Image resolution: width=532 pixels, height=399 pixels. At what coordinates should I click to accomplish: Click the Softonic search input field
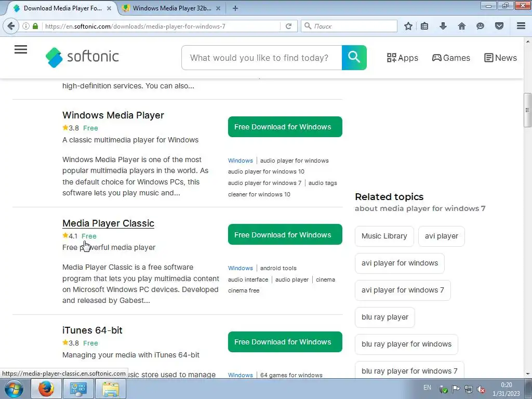click(x=262, y=58)
